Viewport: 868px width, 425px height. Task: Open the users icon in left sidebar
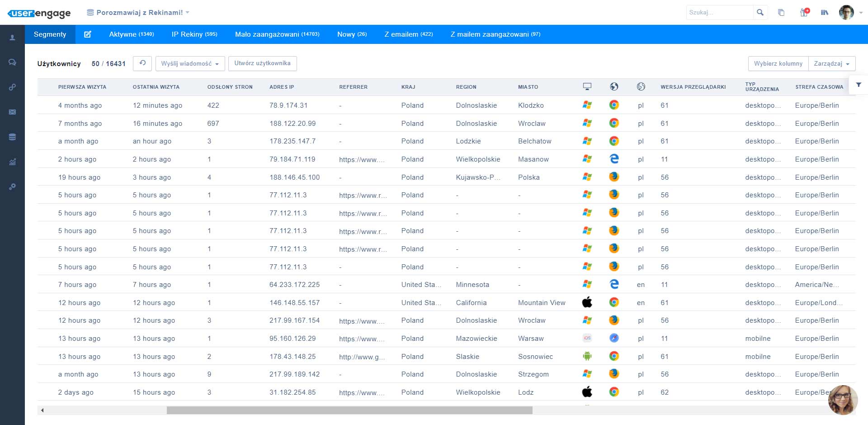coord(12,38)
